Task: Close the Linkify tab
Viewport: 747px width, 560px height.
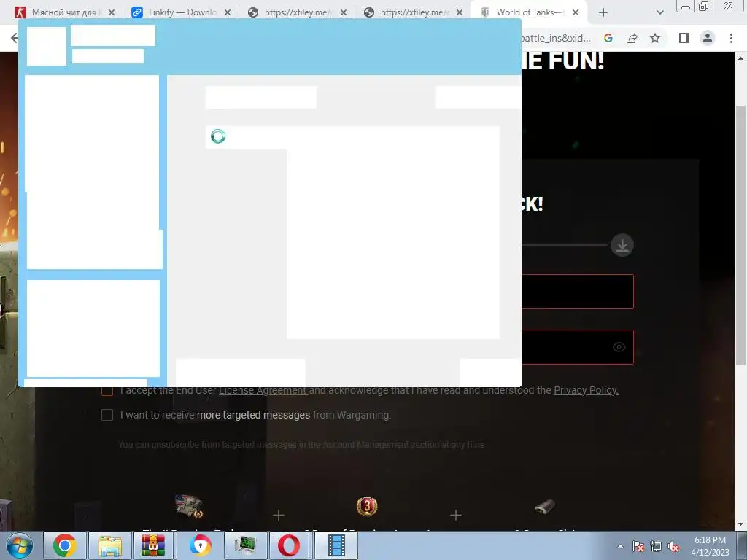Action: [228, 12]
